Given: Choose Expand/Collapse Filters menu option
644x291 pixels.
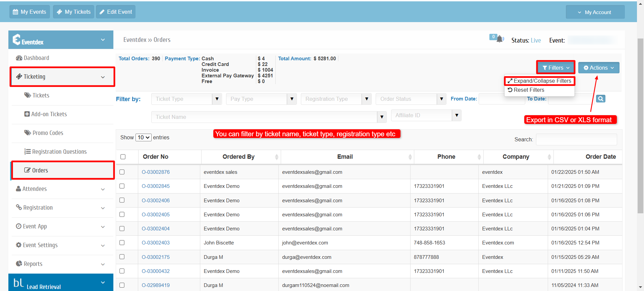Looking at the screenshot, I should [x=539, y=81].
